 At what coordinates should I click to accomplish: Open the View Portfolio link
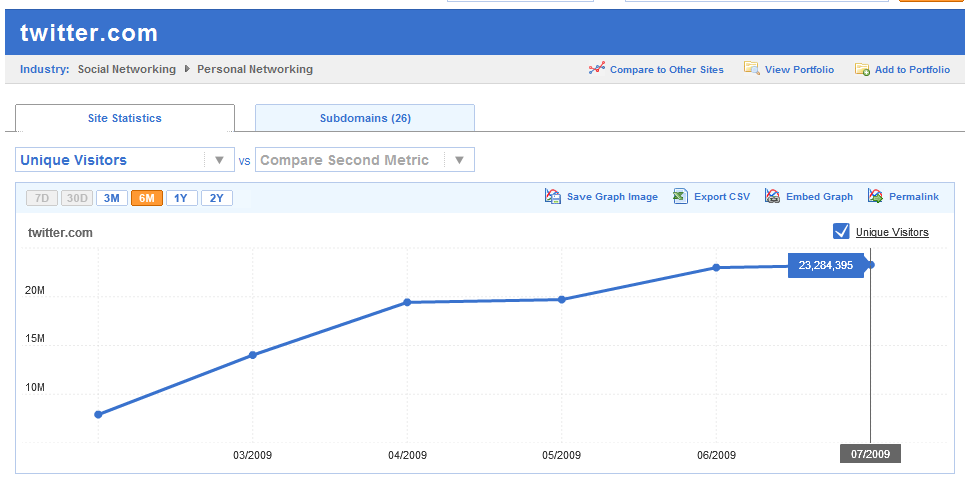coord(799,70)
